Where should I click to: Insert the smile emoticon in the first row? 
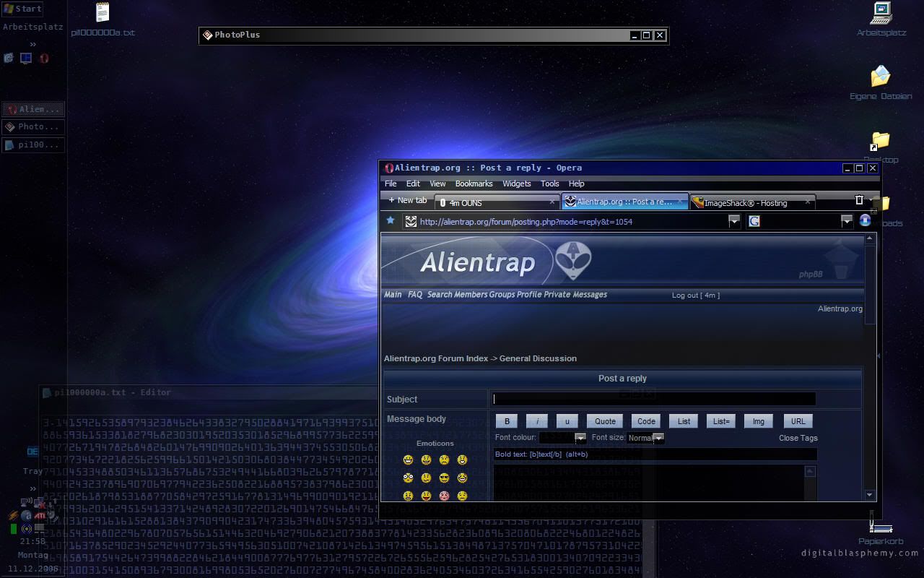click(427, 460)
